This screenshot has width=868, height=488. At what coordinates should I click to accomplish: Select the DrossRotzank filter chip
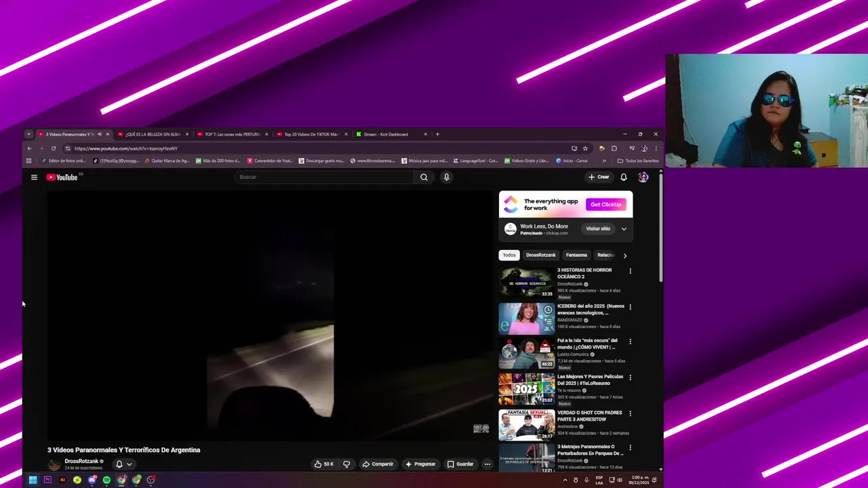click(540, 256)
